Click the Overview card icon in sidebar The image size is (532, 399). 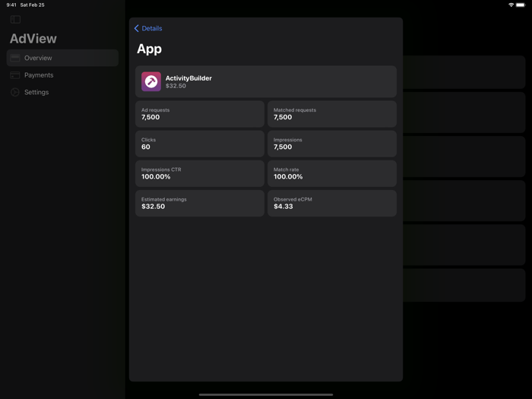pyautogui.click(x=15, y=58)
